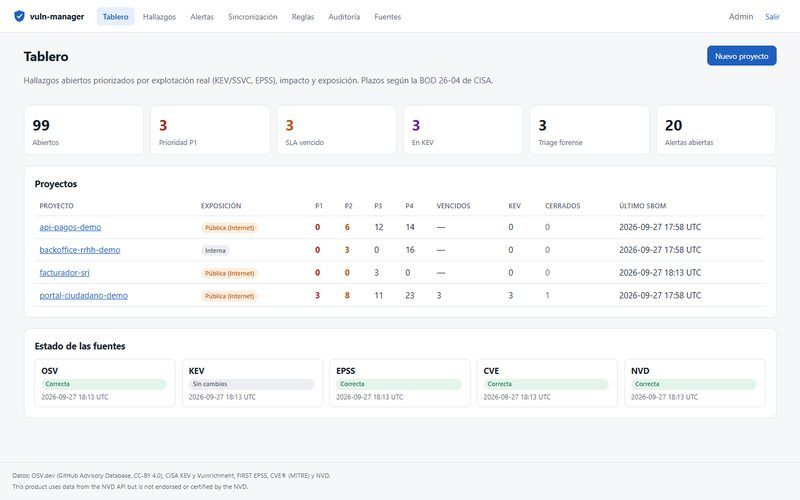
Task: Click the P3 count 12 for api-pagos-demo
Action: (x=379, y=227)
